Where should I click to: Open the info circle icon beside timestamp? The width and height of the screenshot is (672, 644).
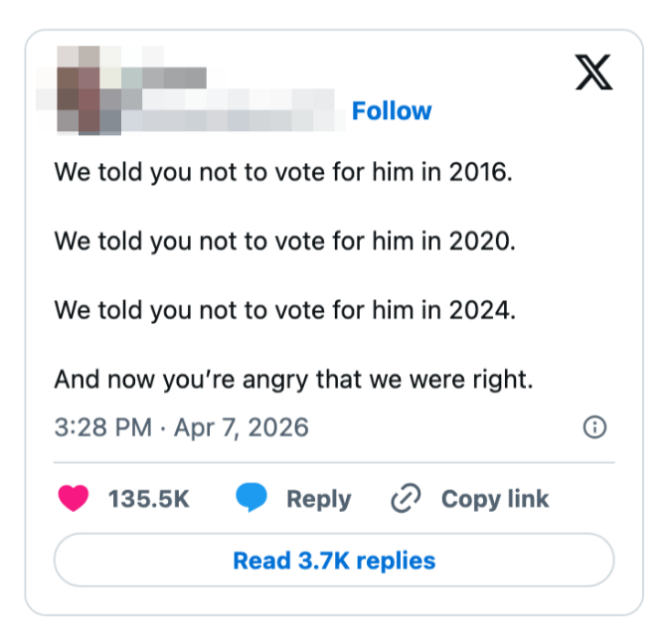[594, 427]
